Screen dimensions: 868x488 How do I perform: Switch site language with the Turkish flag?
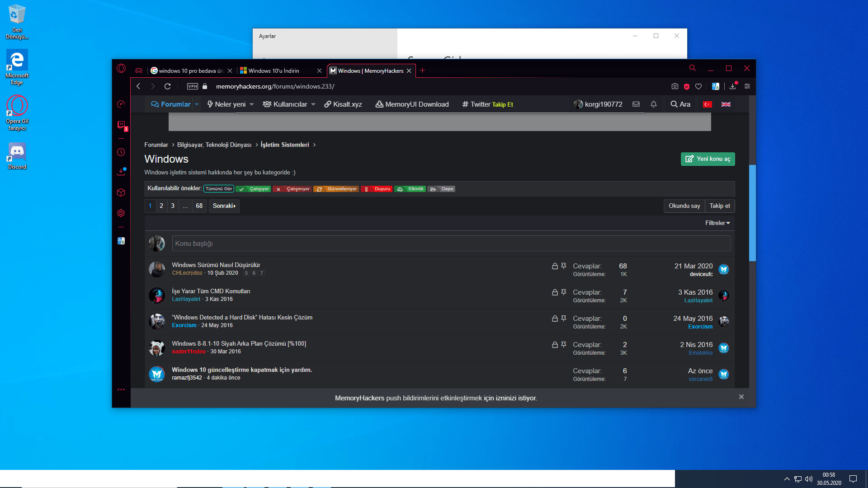point(708,104)
